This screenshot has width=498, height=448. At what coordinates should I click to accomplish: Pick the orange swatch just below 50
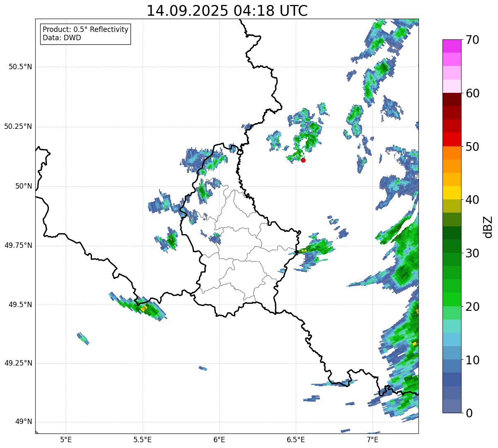click(452, 153)
